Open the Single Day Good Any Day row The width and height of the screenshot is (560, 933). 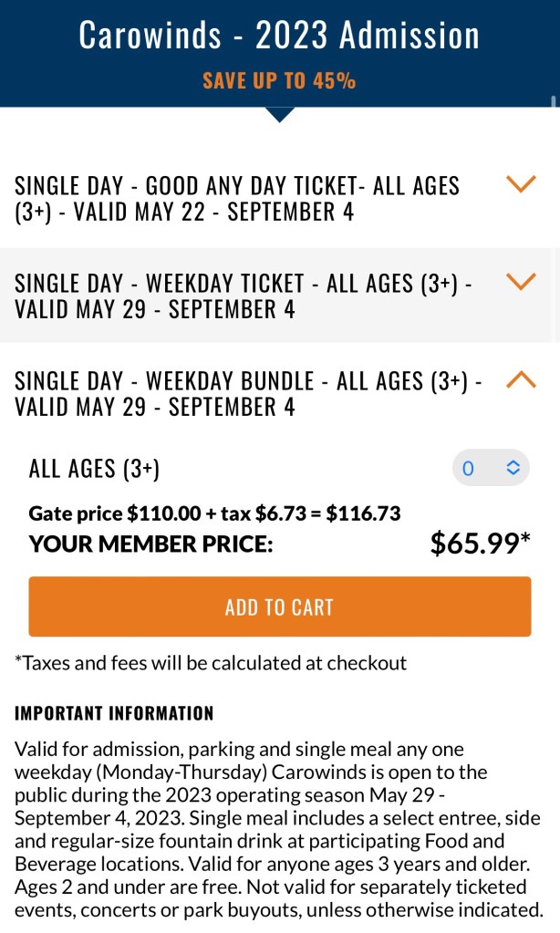237,199
